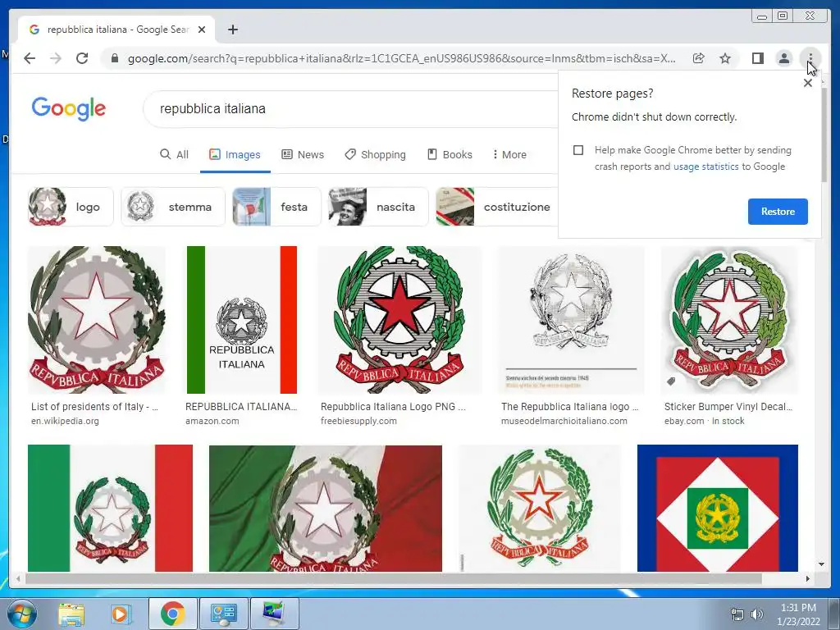
Task: Open ebay Sticker Bumper Vinyl Decal image
Action: (x=729, y=320)
